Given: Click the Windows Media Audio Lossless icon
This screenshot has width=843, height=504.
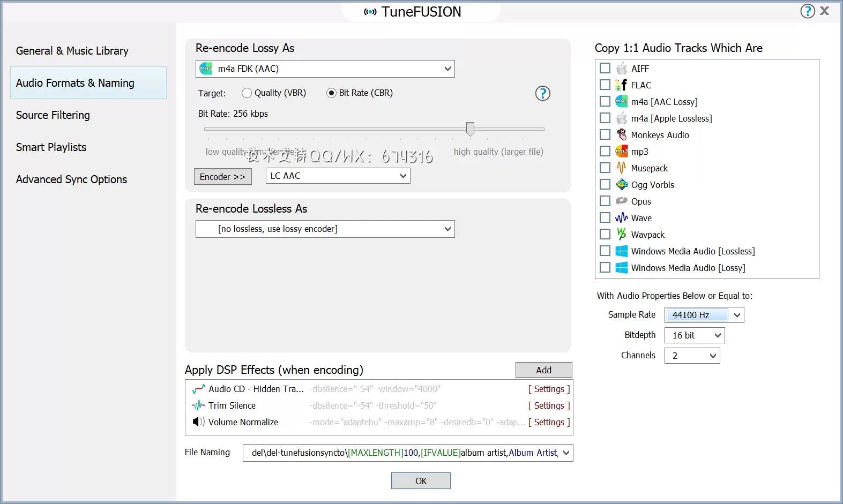Looking at the screenshot, I should click(621, 251).
